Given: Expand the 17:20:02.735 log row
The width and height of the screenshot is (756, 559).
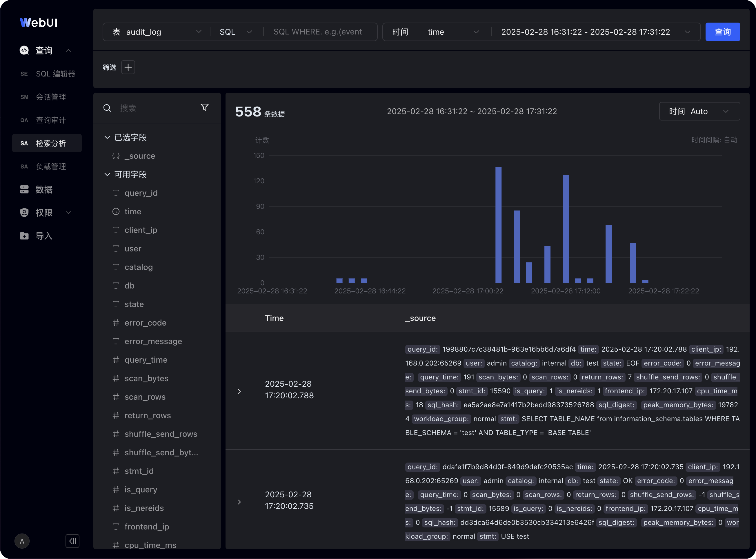Looking at the screenshot, I should click(239, 502).
